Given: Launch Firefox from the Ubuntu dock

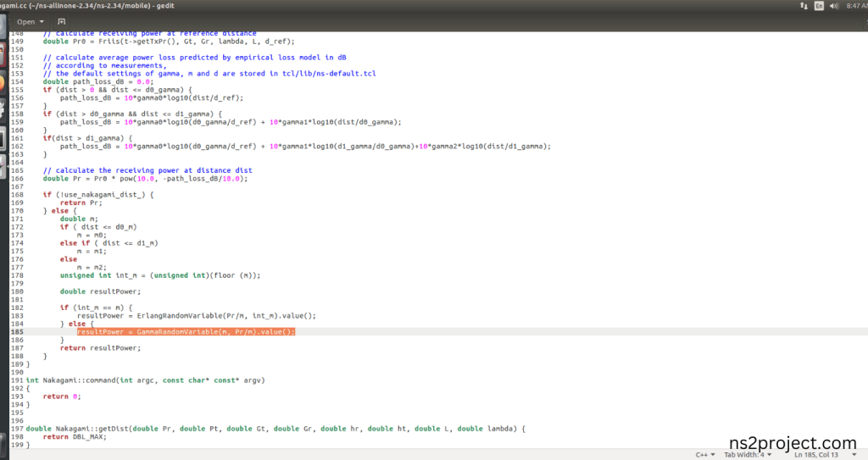Looking at the screenshot, I should [3, 83].
